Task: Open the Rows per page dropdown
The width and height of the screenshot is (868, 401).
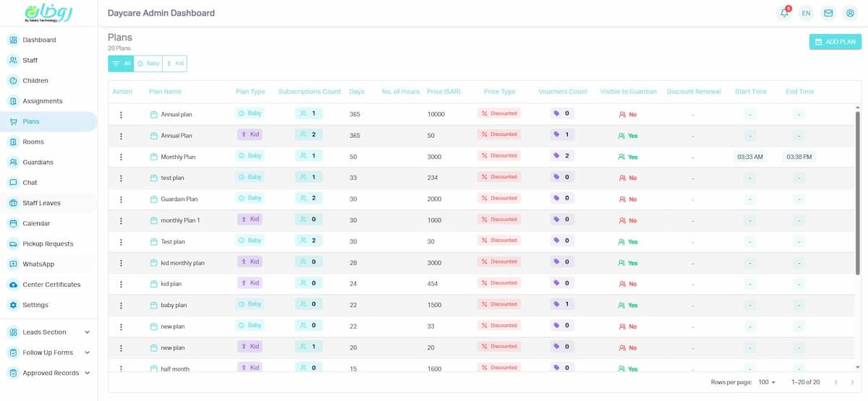Action: [x=767, y=381]
